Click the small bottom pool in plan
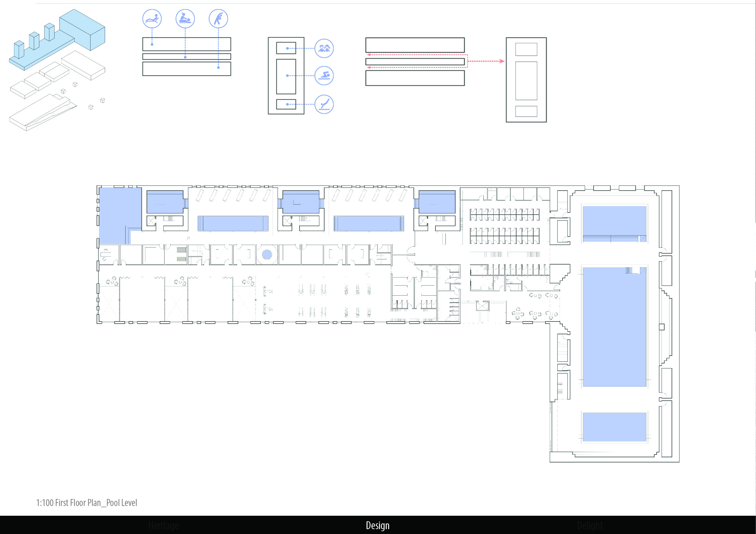Image resolution: width=756 pixels, height=534 pixels. pos(614,427)
